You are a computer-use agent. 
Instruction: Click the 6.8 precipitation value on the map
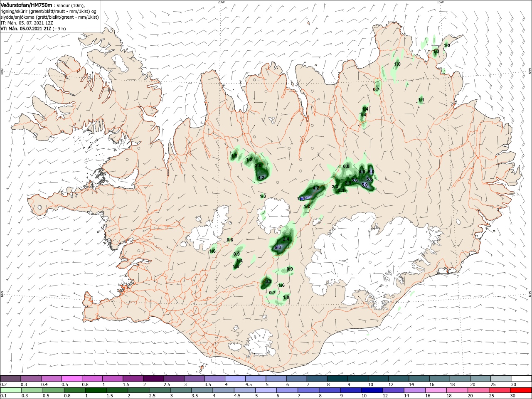click(278, 247)
